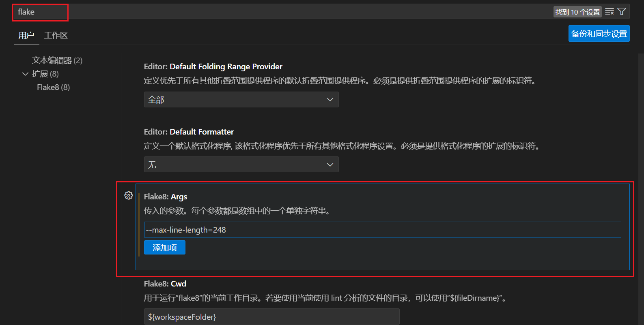Click the Folding Range description starting 定义优先于所有其他折叠范围
Screen dimensions: 644x325
click(341, 81)
